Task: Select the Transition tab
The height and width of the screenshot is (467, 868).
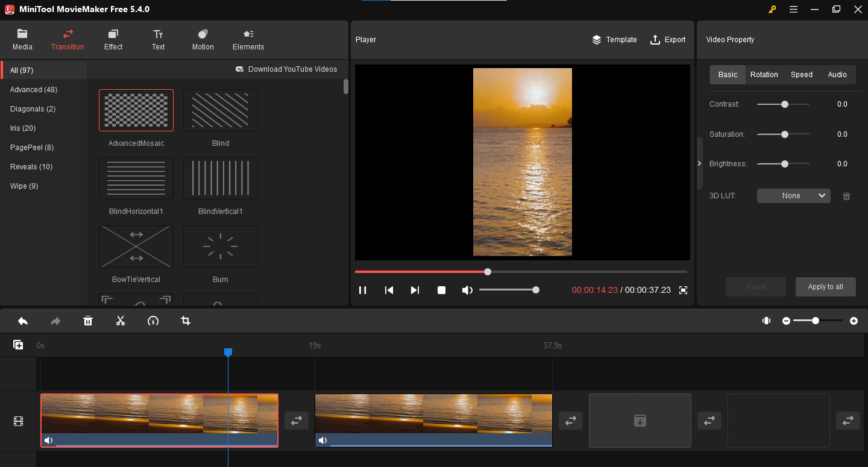Action: (68, 40)
